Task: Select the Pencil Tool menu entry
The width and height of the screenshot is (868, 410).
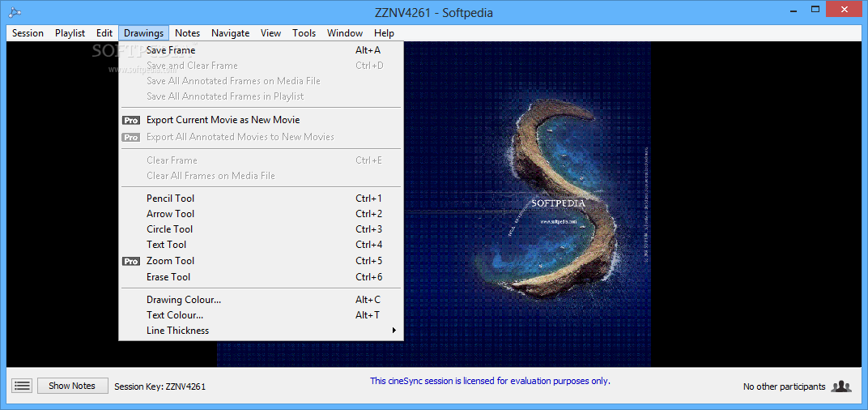Action: coord(262,199)
